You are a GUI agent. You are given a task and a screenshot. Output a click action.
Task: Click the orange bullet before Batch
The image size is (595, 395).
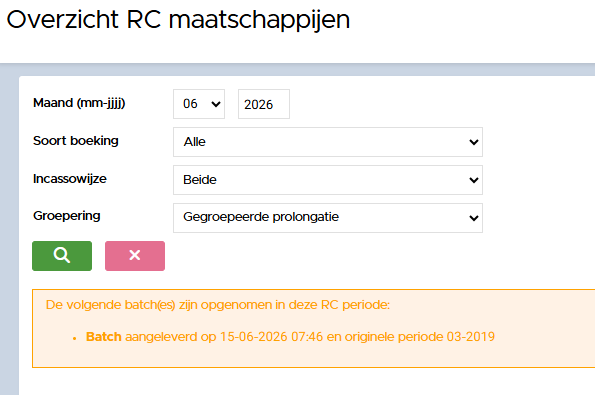pos(75,338)
